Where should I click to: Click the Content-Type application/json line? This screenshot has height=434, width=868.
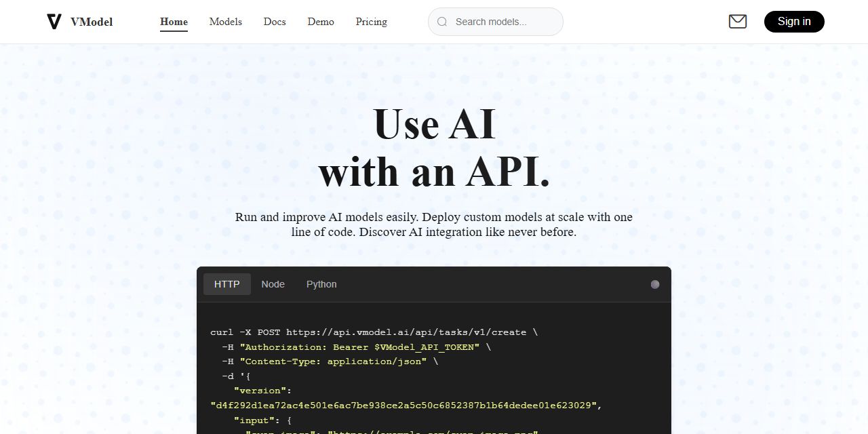click(330, 361)
